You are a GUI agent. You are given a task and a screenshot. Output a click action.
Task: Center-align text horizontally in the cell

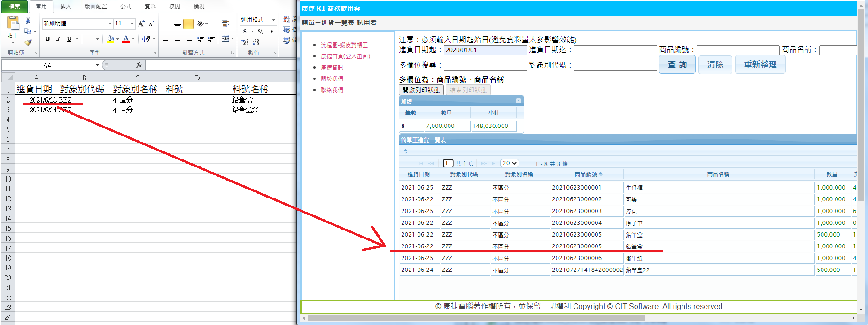(x=178, y=39)
